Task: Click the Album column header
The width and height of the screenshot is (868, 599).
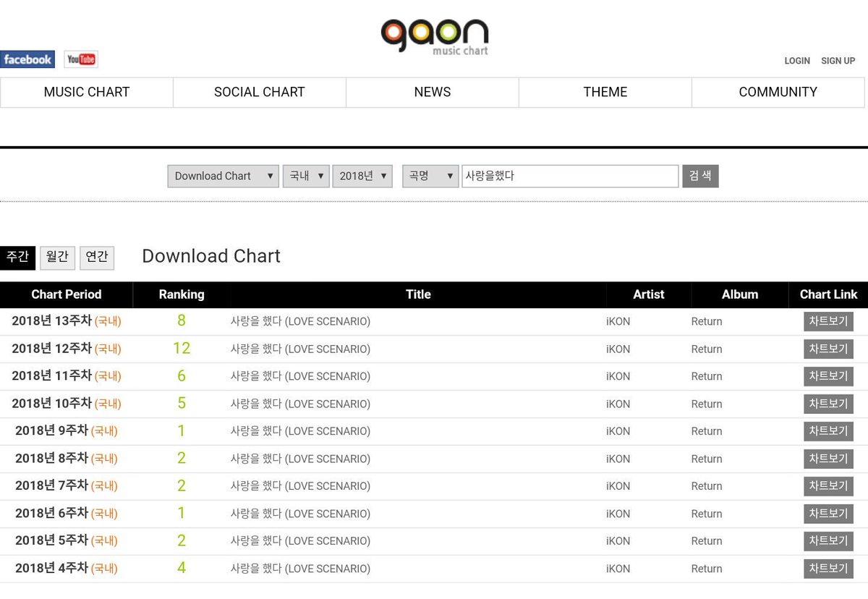Action: pos(740,294)
